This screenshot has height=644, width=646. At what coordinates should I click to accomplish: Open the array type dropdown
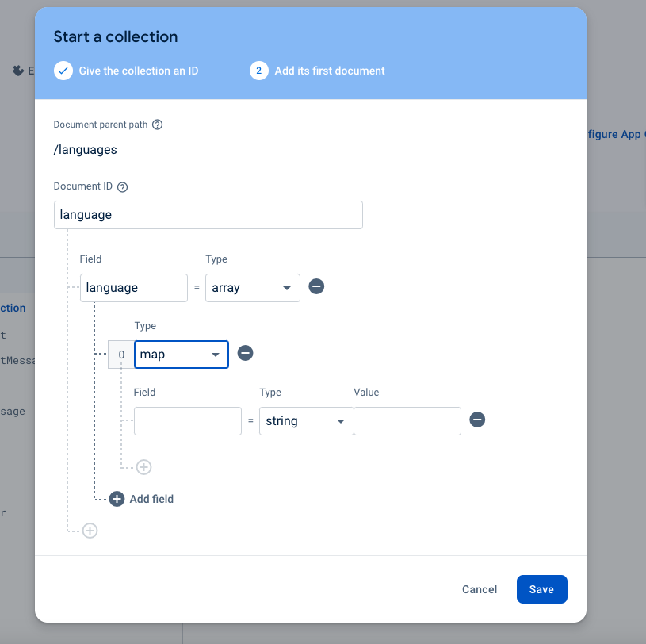click(x=252, y=288)
